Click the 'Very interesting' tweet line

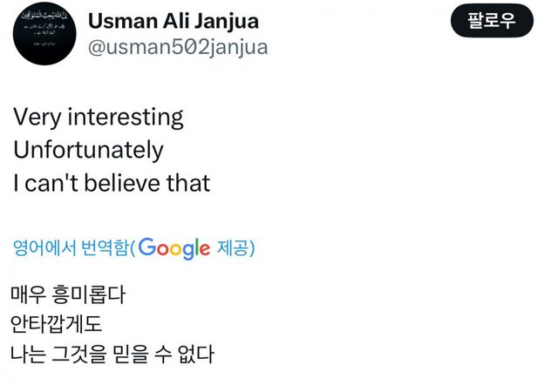pyautogui.click(x=99, y=118)
